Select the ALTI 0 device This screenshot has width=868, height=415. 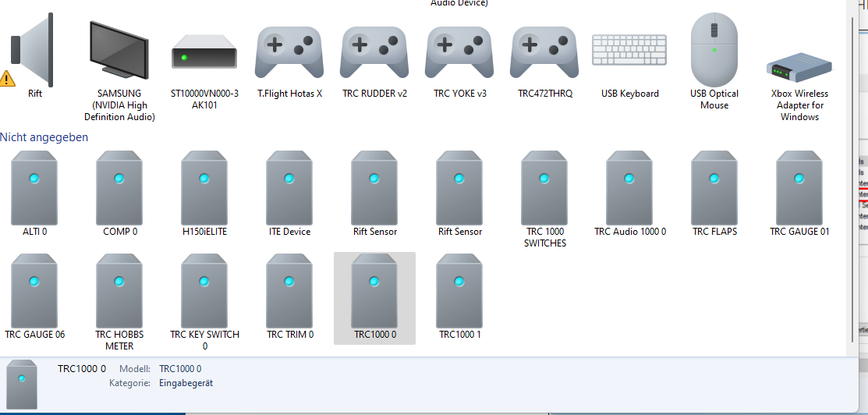coord(34,194)
